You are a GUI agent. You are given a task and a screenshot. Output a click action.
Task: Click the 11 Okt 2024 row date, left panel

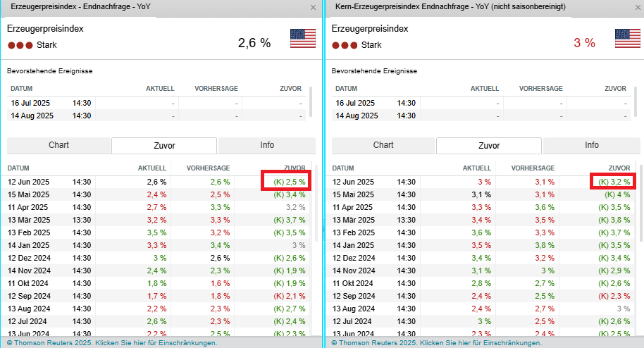28,284
